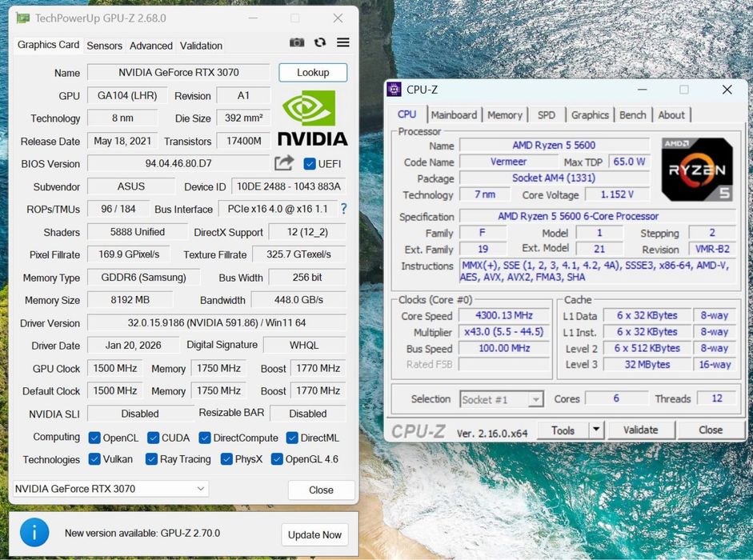Click the Package value Socket AM4 (1331)
753x560 pixels.
coord(554,178)
